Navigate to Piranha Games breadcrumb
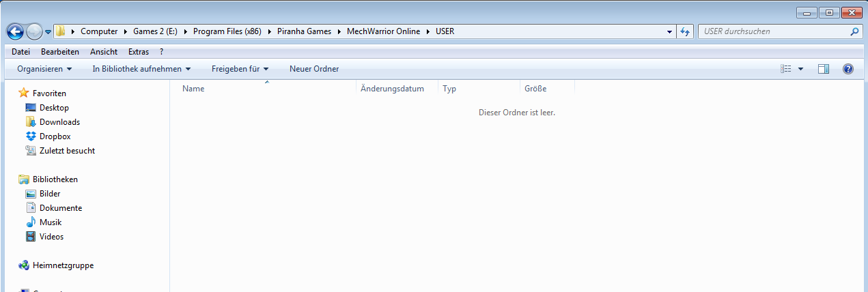Image resolution: width=868 pixels, height=292 pixels. tap(304, 31)
